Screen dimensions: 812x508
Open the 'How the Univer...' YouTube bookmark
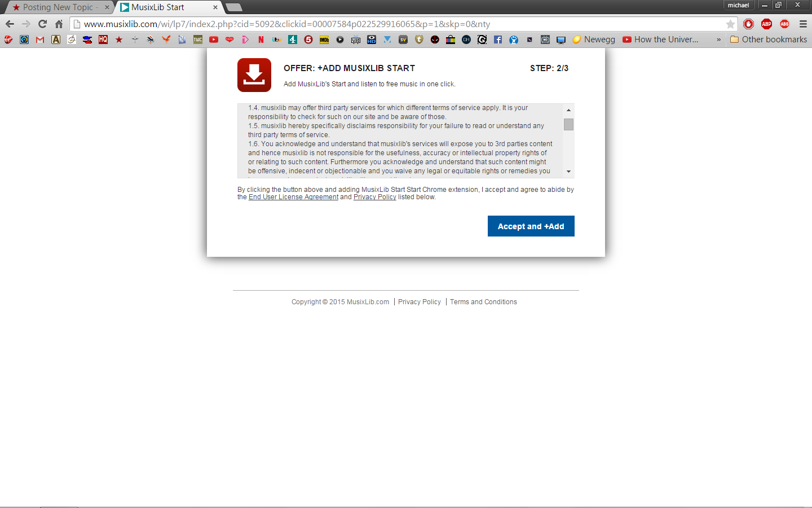coord(660,40)
